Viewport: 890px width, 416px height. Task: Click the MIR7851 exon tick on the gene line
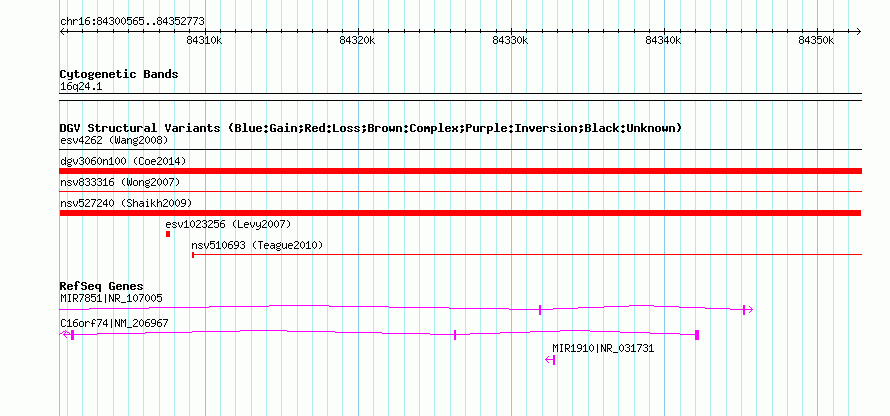540,309
